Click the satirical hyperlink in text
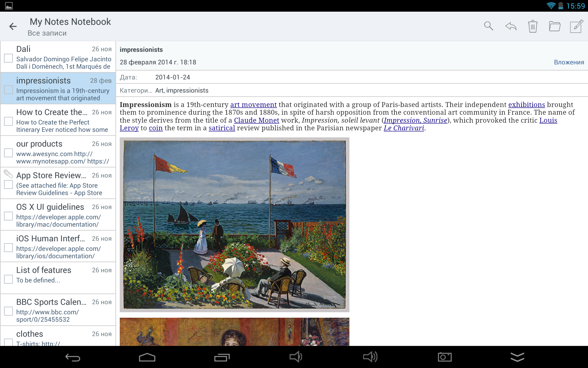Screen dimensions: 588x368 point(222,128)
